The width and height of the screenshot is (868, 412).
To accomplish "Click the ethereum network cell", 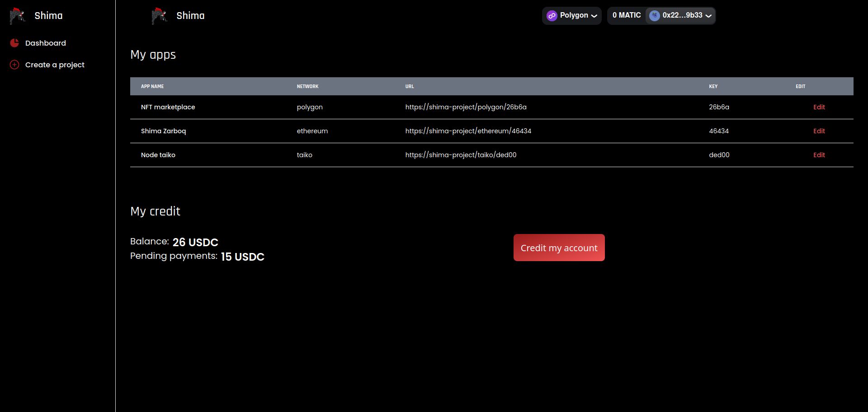I will pyautogui.click(x=312, y=131).
